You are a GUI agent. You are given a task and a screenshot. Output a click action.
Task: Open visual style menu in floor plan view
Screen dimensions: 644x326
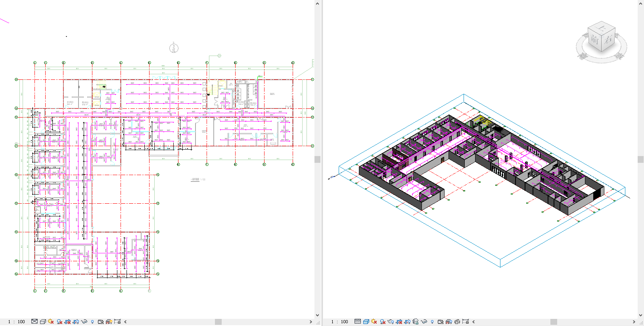[x=43, y=322]
